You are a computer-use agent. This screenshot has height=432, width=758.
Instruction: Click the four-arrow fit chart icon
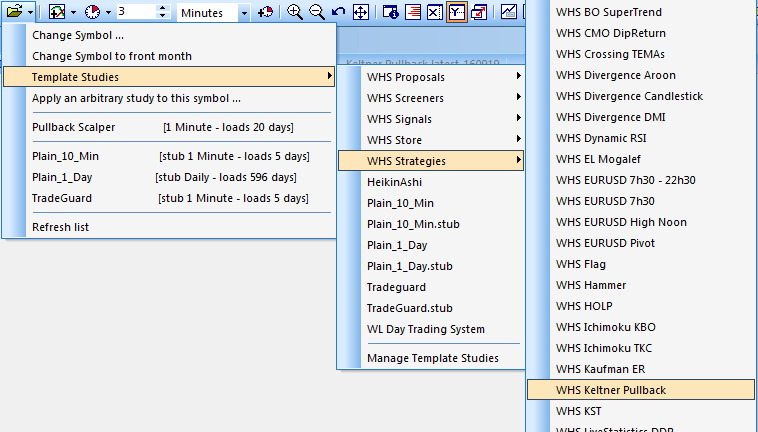[360, 12]
